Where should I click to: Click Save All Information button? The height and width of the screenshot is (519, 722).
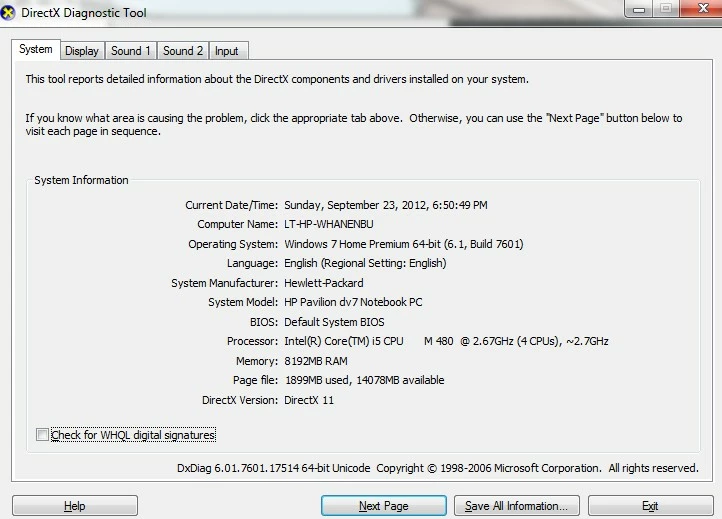coord(517,506)
